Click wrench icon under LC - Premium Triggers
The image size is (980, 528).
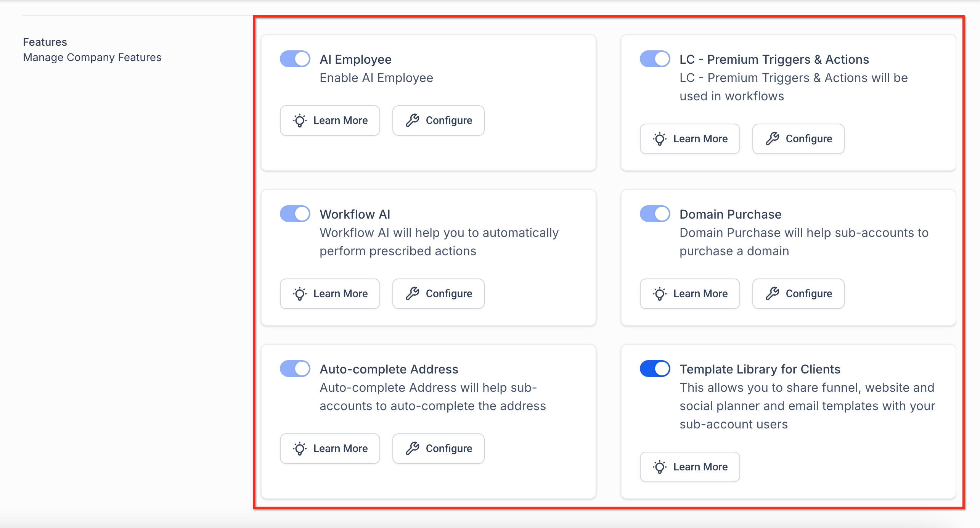tap(773, 139)
